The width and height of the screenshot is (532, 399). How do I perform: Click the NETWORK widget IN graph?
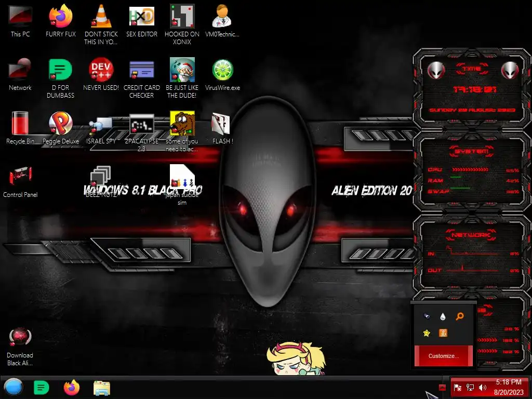coord(473,251)
